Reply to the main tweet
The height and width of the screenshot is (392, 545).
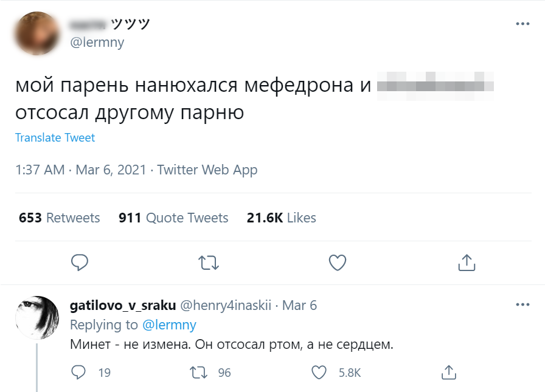(x=80, y=263)
